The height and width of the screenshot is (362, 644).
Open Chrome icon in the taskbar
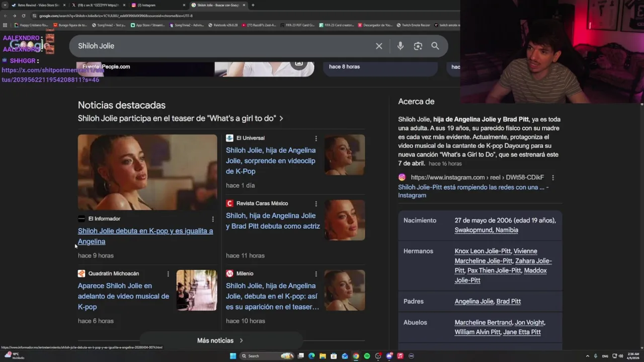tap(356, 356)
